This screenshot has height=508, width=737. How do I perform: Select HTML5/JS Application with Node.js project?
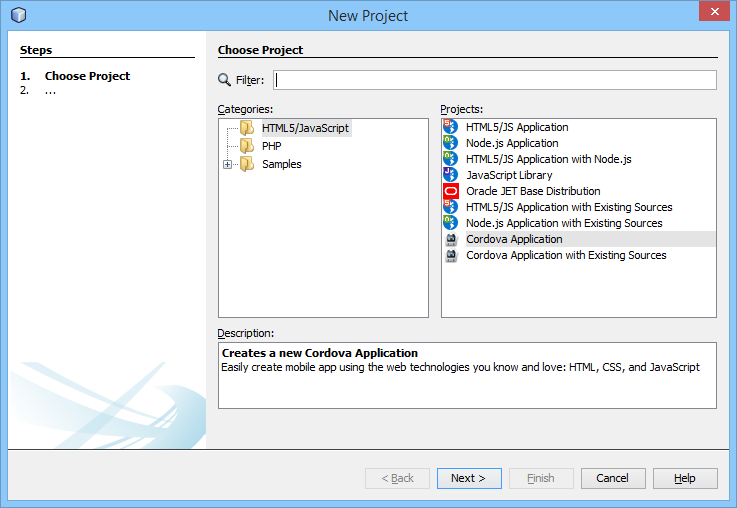coord(548,159)
